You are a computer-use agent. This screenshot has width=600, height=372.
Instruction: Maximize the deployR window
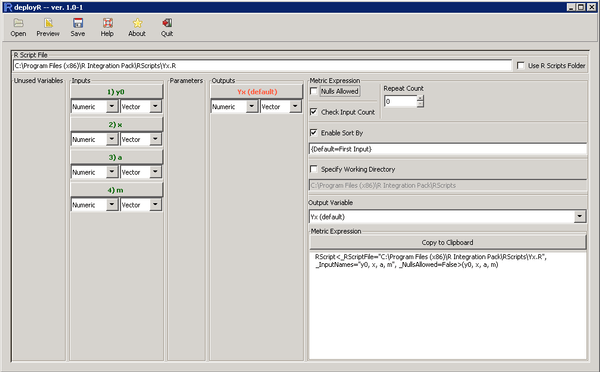581,7
